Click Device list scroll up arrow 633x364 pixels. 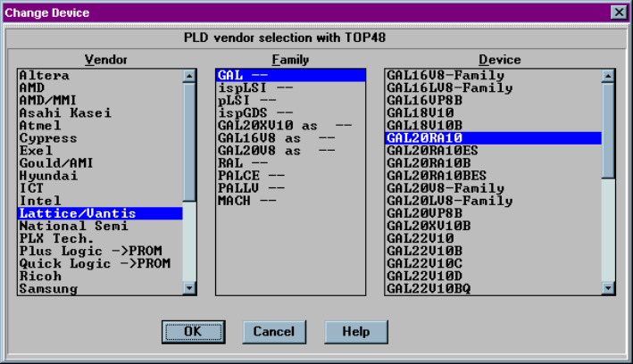(x=608, y=76)
